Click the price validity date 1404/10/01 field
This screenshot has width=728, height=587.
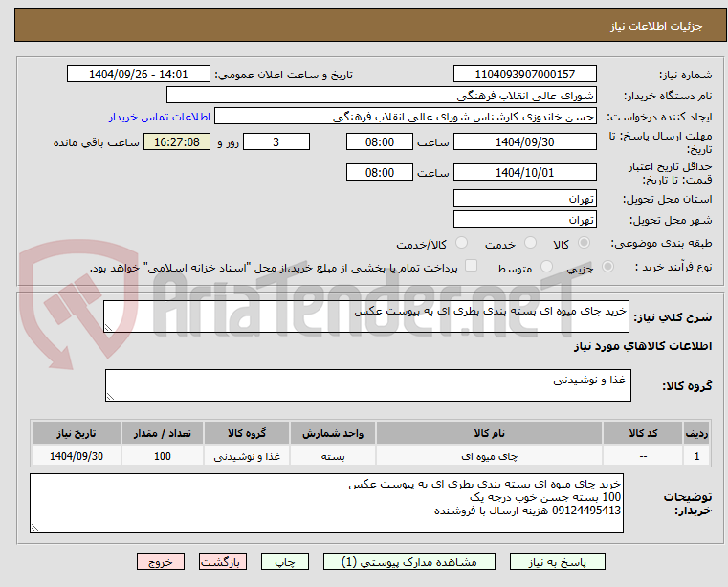tap(524, 173)
